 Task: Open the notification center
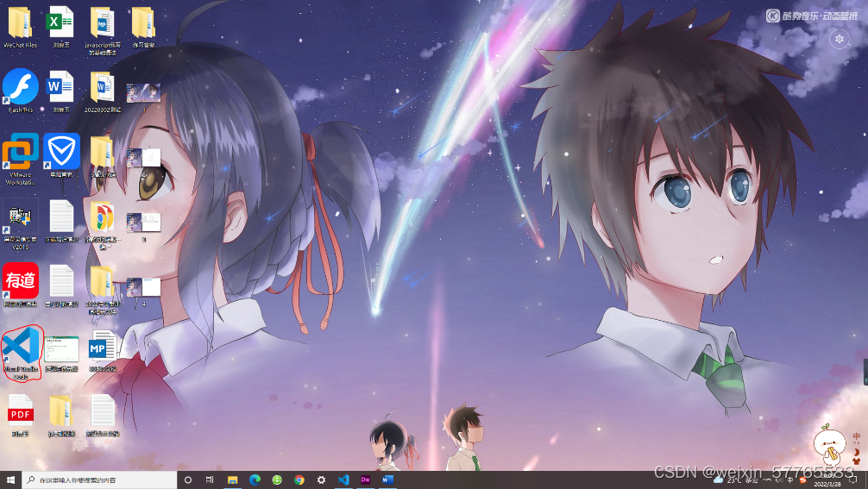click(x=854, y=480)
